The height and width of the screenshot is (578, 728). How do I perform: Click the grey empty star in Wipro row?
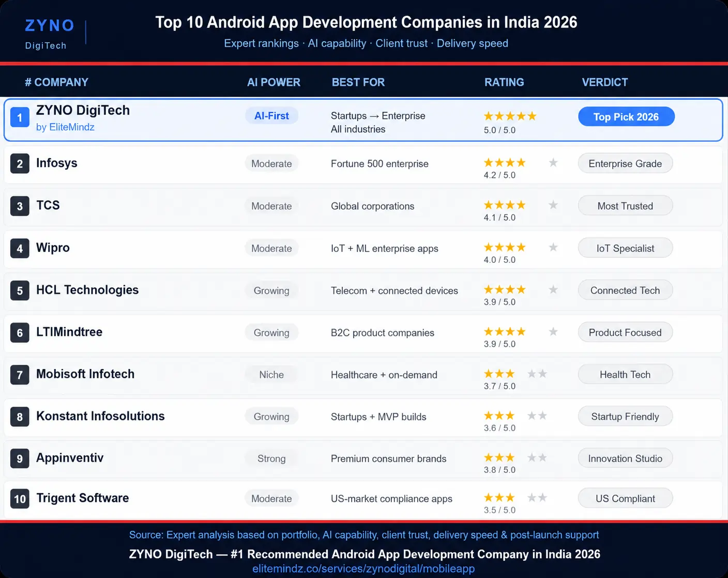pos(553,247)
